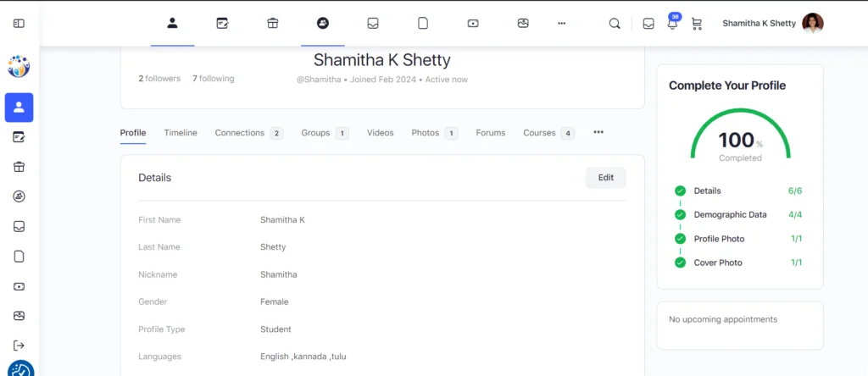Open the 7 following link
The width and height of the screenshot is (868, 376).
click(x=213, y=79)
